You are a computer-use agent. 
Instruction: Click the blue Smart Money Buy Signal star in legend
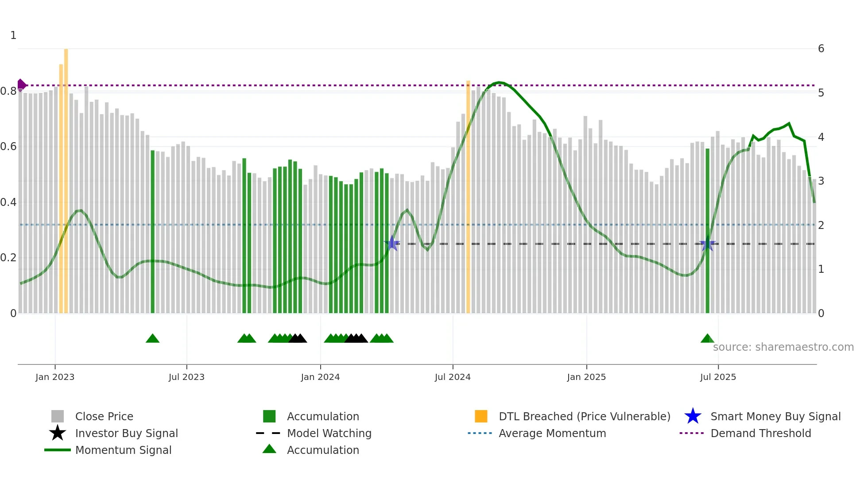[x=693, y=416]
